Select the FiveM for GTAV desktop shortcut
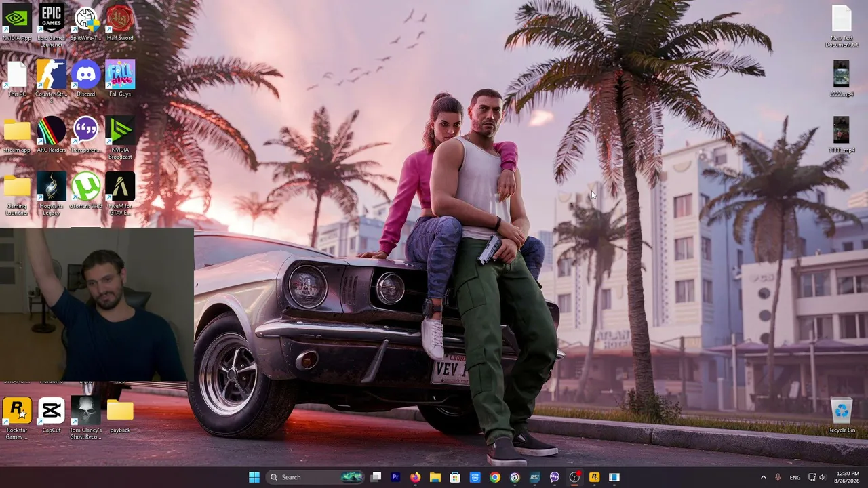 [120, 195]
